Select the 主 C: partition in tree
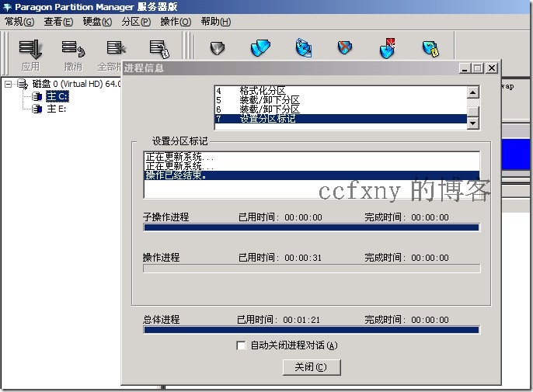The image size is (533, 392). [x=57, y=96]
